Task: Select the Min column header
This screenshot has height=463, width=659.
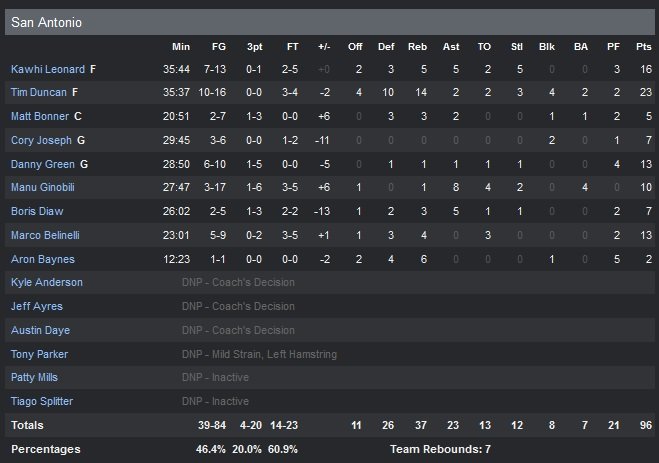Action: tap(181, 46)
